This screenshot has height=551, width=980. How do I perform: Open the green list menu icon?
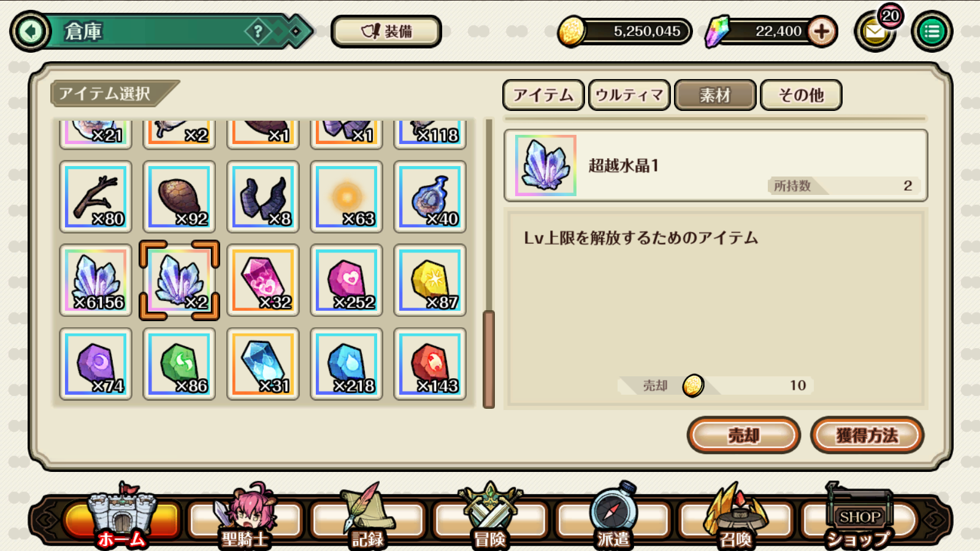point(932,32)
